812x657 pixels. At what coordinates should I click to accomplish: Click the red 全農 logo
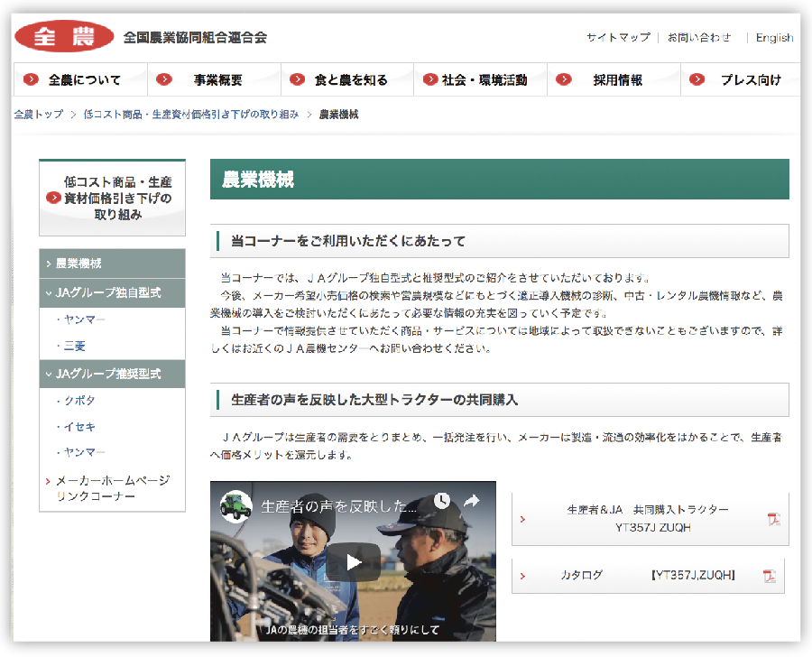click(x=64, y=36)
